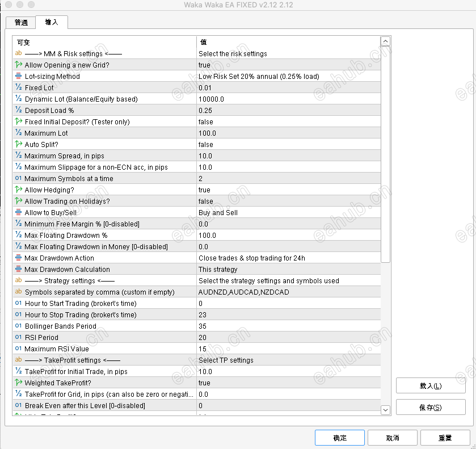The height and width of the screenshot is (449, 476).
Task: Click the double icon beside Max Floating Drawdown %
Action: point(19,235)
